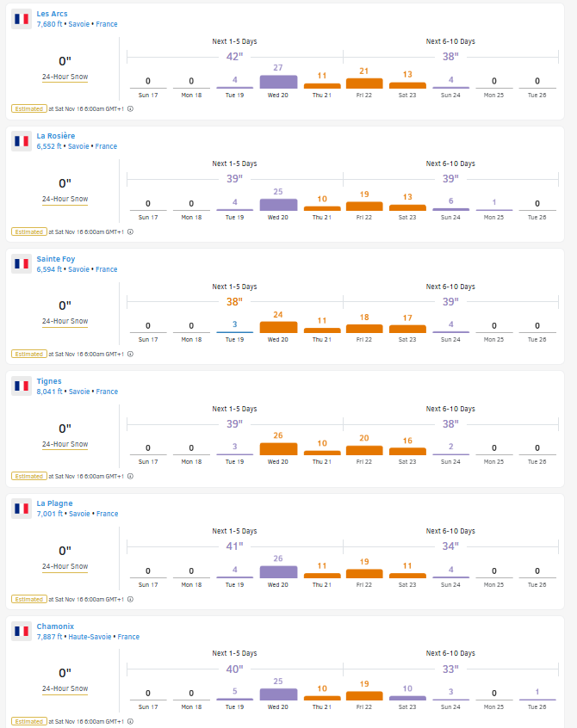The height and width of the screenshot is (728, 577).
Task: Click the 42" Next 1-5 Days total for Les Arcs
Action: (x=234, y=57)
